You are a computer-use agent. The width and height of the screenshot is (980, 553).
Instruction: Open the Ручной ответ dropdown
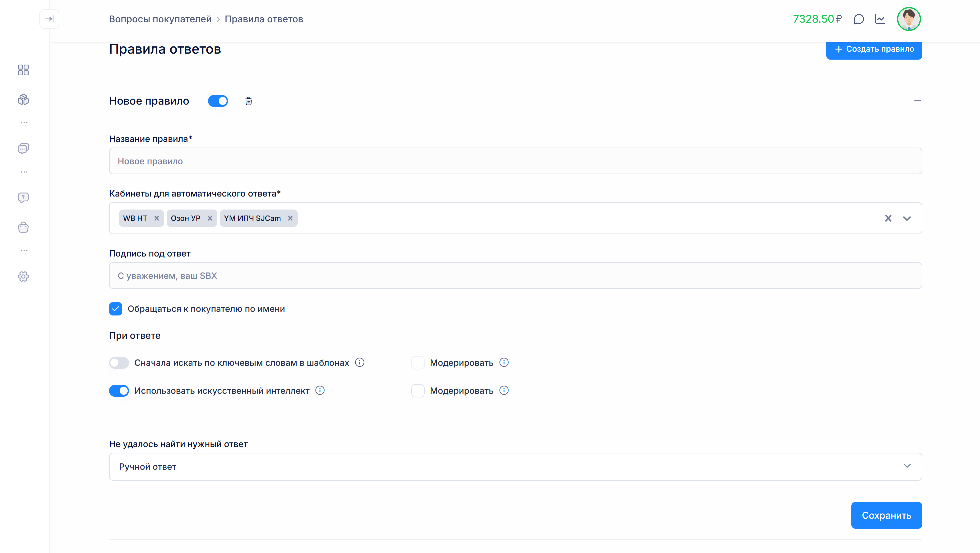[x=515, y=466]
